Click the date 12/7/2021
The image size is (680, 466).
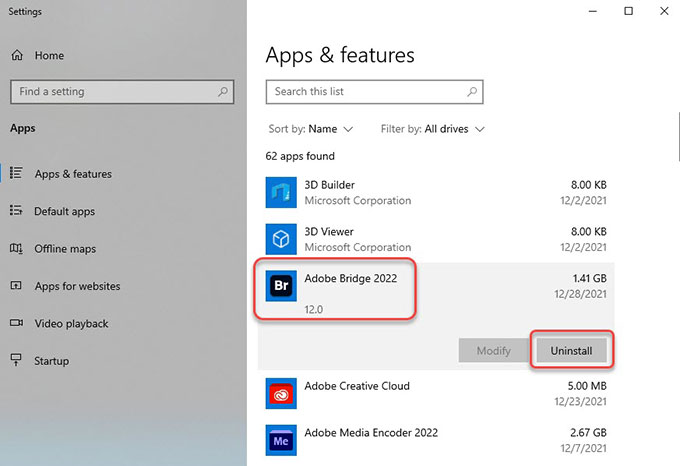pyautogui.click(x=583, y=448)
